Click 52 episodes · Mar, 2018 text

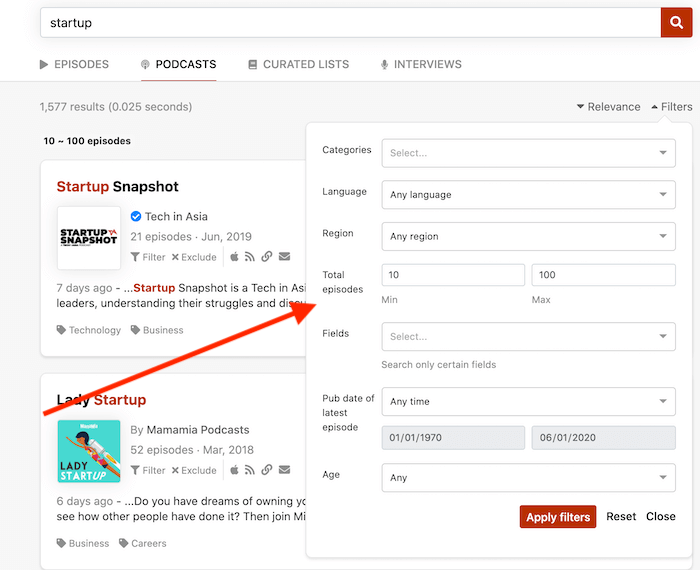[192, 449]
